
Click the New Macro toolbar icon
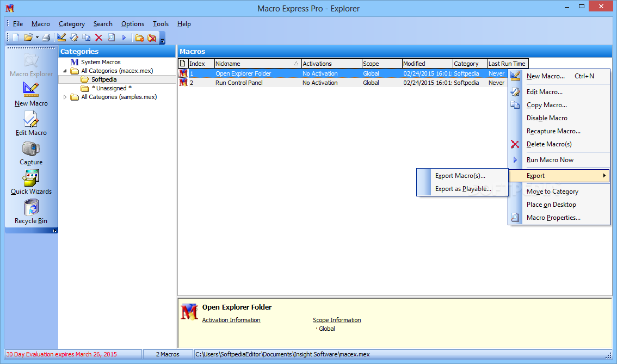[61, 38]
